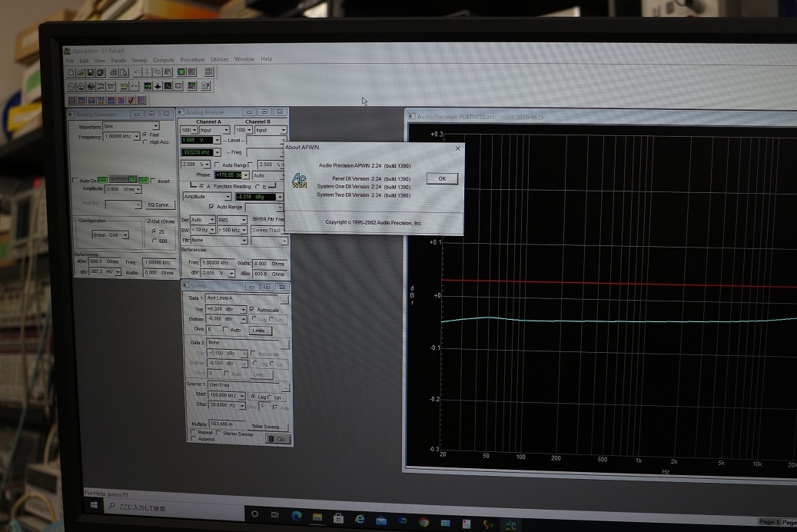The image size is (797, 532).
Task: Click the meter Analog Analyzer panel icon
Action: click(x=81, y=86)
